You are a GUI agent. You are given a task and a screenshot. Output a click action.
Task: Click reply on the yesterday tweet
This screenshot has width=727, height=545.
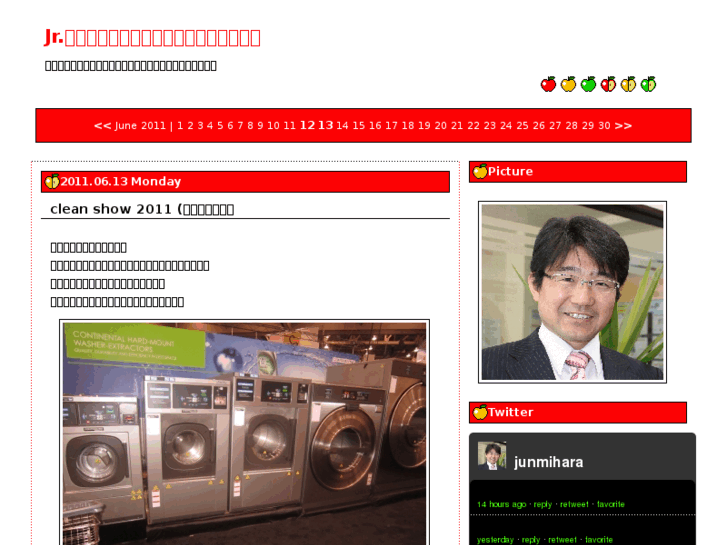531,540
